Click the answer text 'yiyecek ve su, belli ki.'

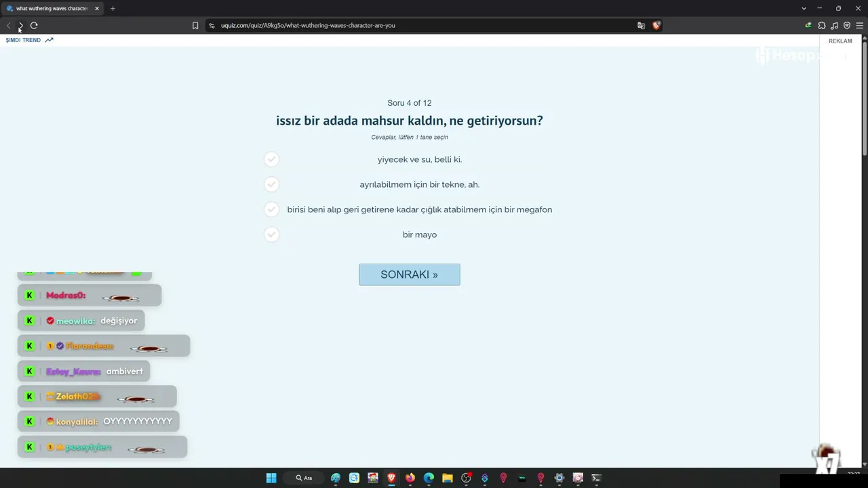click(x=420, y=159)
